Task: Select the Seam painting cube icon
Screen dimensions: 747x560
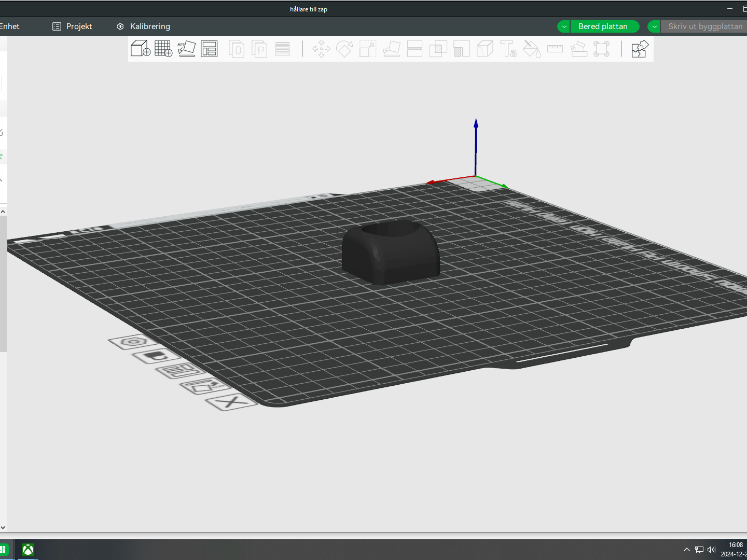Action: click(x=485, y=49)
